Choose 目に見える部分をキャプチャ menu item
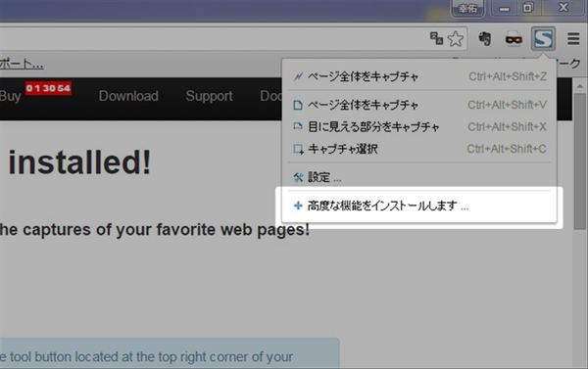This screenshot has height=369, width=588. coord(419,127)
